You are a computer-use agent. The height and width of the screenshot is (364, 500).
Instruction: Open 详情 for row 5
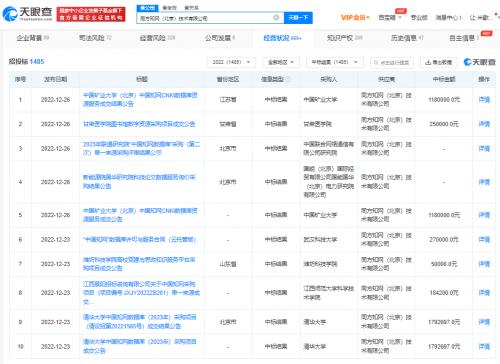pos(484,215)
